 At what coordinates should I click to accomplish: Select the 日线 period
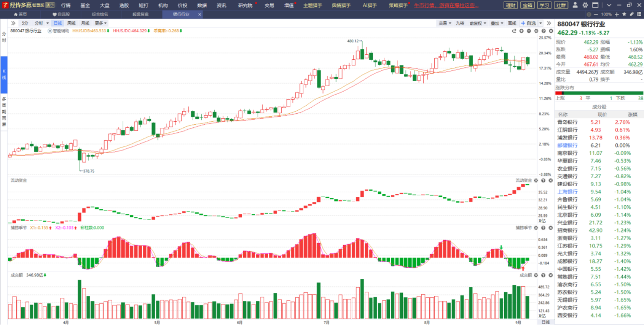(58, 23)
